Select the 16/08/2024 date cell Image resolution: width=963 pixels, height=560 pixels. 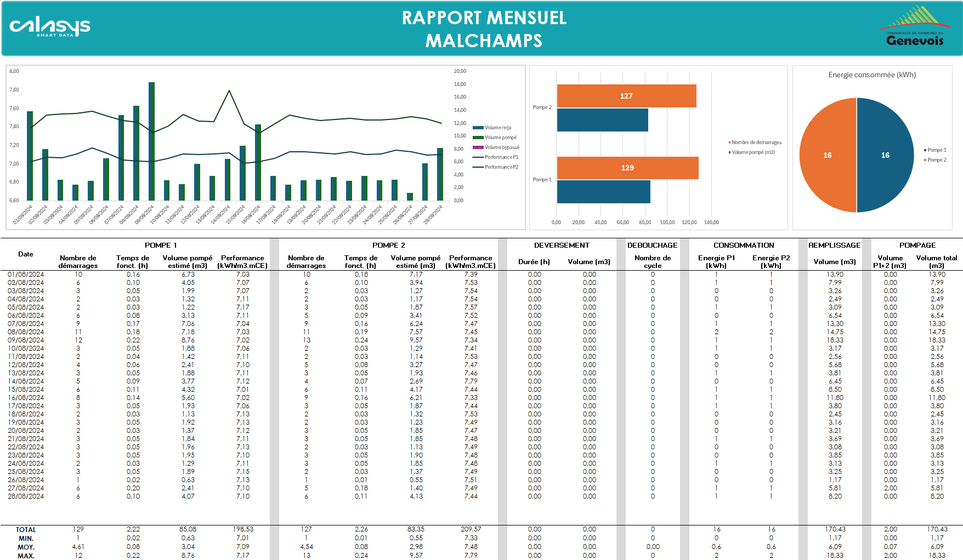pos(26,398)
